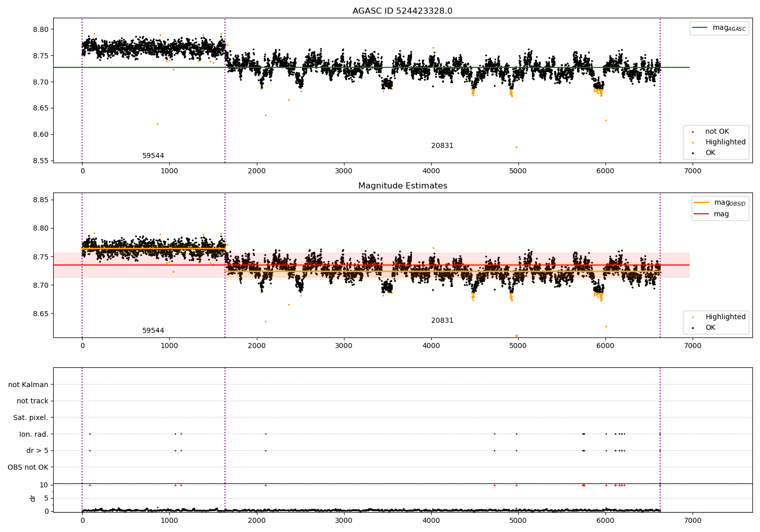
Task: Select 'Highlighted' in the top plot legend
Action: [726, 142]
